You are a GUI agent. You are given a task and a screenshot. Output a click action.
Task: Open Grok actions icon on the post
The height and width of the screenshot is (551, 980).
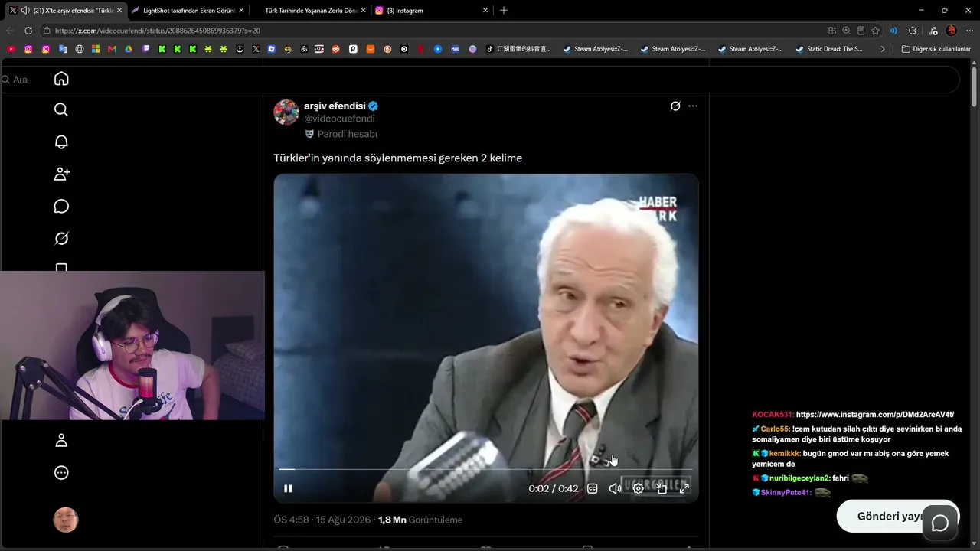click(x=675, y=106)
